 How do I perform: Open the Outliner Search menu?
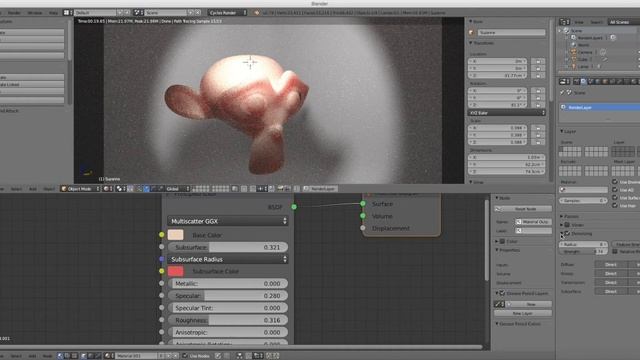pyautogui.click(x=596, y=22)
